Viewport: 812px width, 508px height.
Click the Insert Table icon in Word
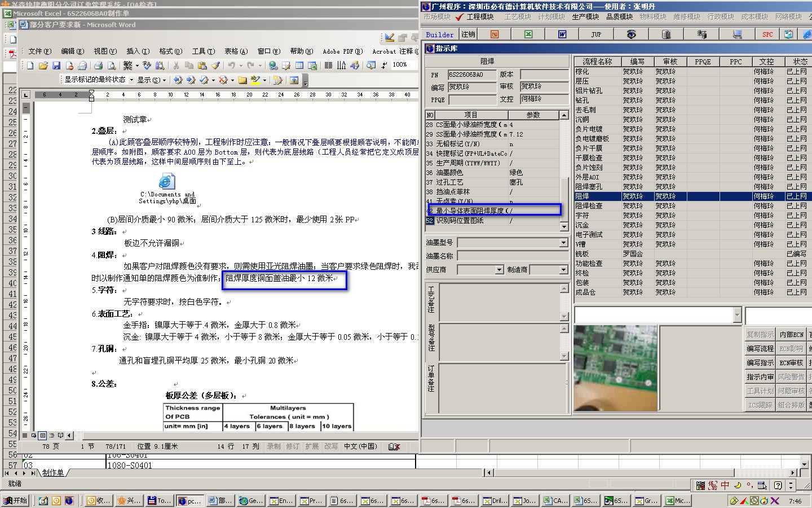point(299,65)
